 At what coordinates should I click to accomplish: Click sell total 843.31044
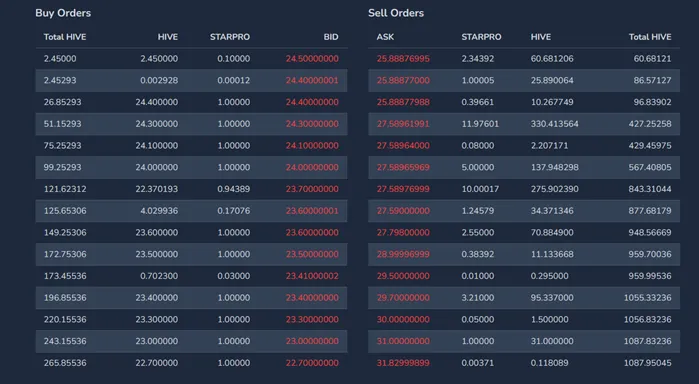click(650, 189)
